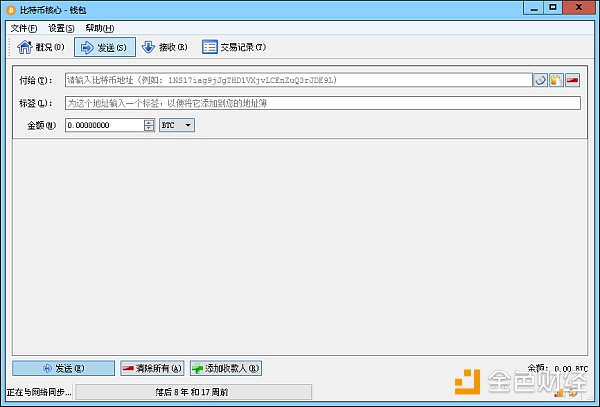
Task: Click 添加收款人(R) add recipient button
Action: 226,368
